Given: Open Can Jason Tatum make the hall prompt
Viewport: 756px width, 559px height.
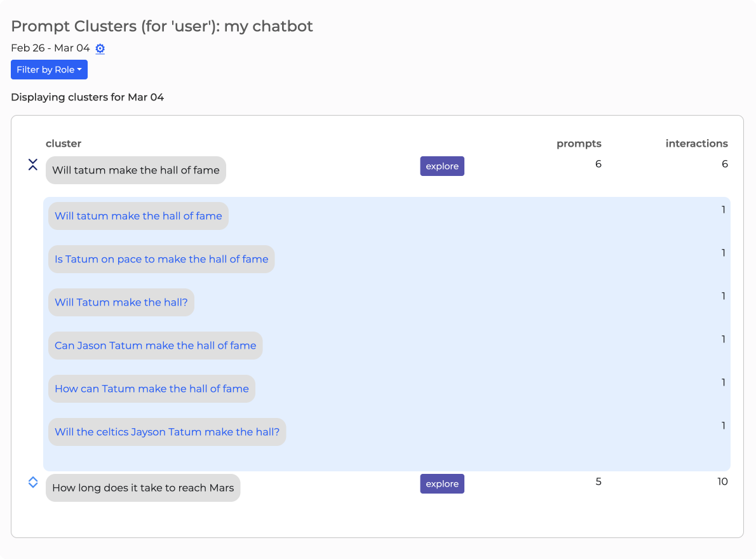Looking at the screenshot, I should tap(155, 346).
